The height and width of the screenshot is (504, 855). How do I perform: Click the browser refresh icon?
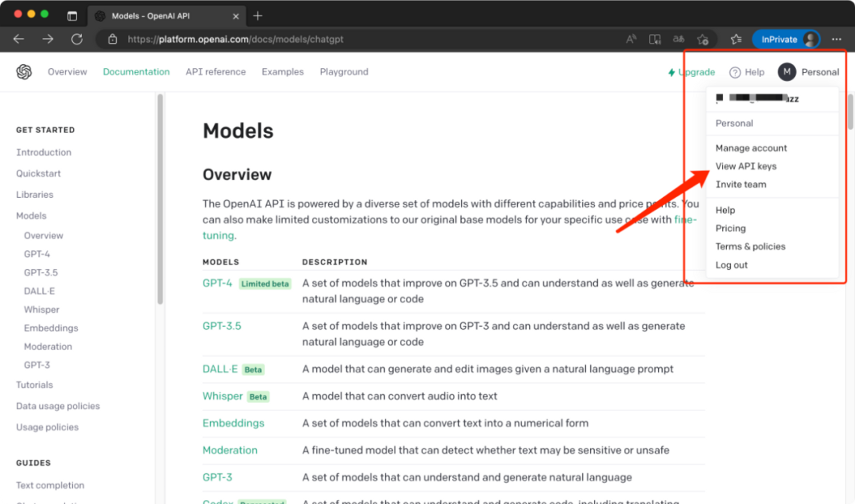pyautogui.click(x=77, y=39)
